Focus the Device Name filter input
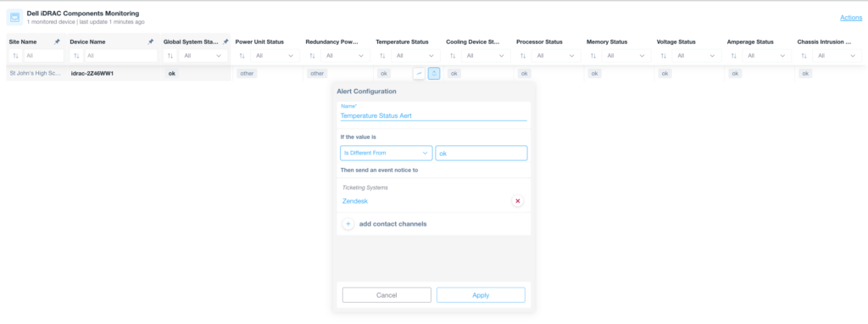Viewport: 868px width, 324px height. (x=121, y=56)
